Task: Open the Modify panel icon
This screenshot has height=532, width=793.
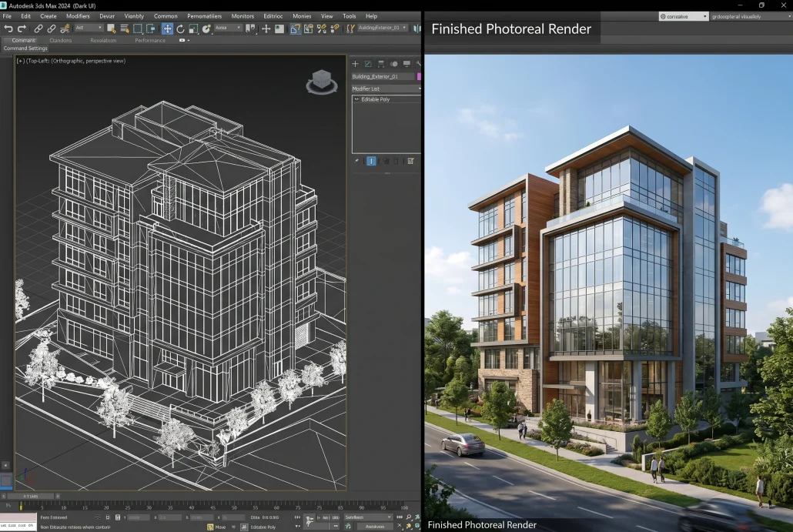Action: pyautogui.click(x=368, y=64)
